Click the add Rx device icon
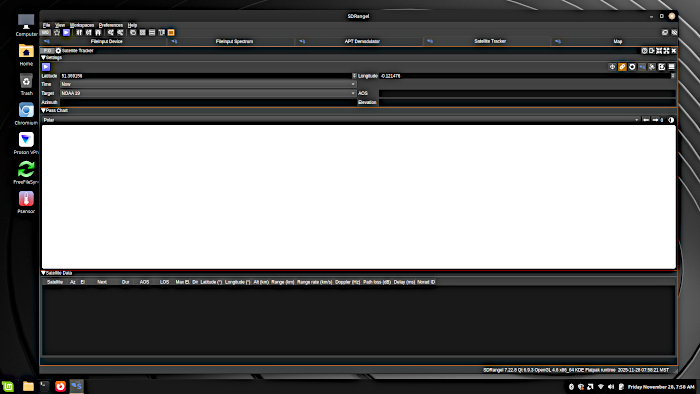Viewport: 700px width, 394px height. coord(79,33)
